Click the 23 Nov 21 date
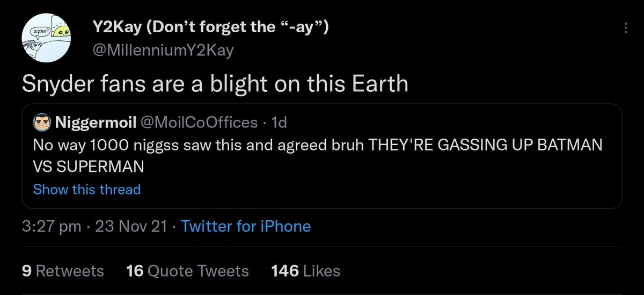Screen dimensions: 644x295 click(131, 226)
